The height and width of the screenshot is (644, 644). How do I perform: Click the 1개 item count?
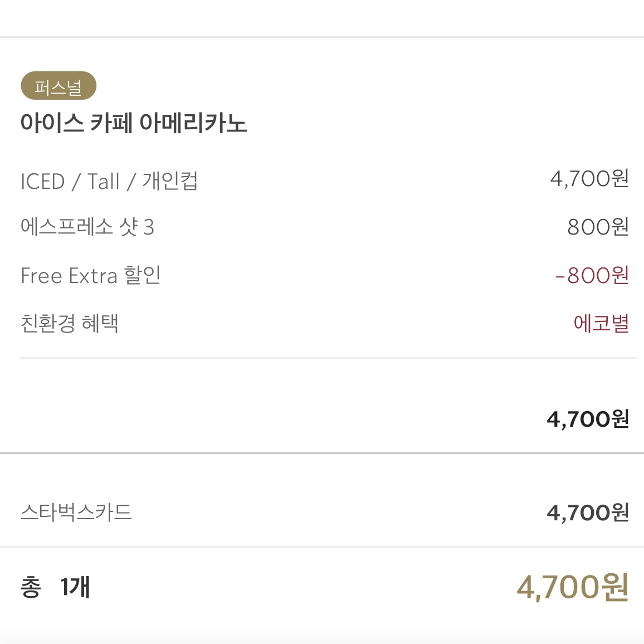coord(75,588)
